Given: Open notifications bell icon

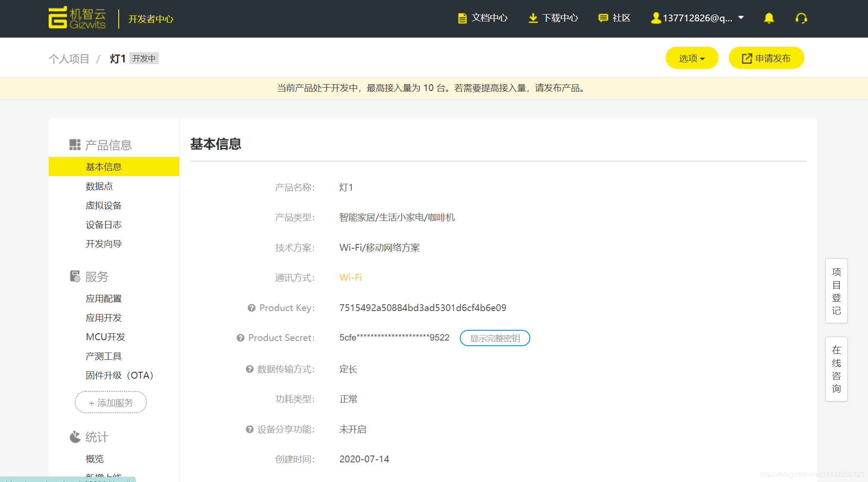Looking at the screenshot, I should (769, 18).
